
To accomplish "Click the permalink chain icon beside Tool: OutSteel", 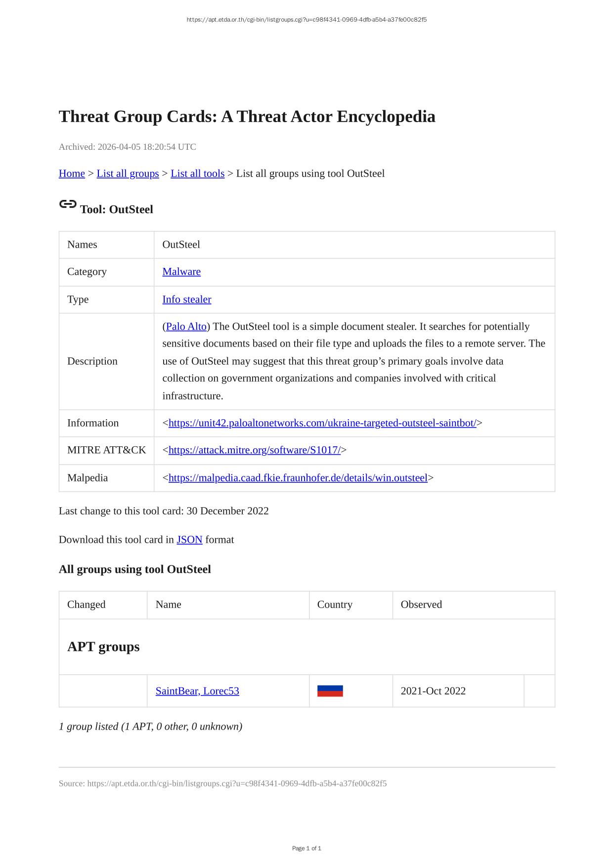I will point(68,204).
